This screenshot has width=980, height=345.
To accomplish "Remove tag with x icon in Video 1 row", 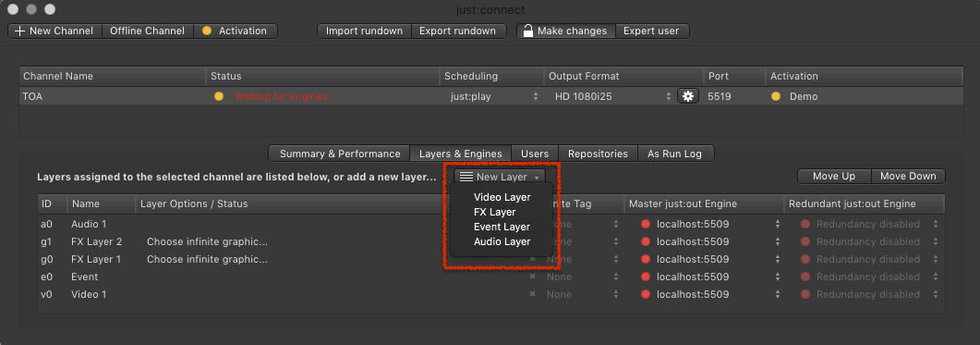I will coord(533,294).
